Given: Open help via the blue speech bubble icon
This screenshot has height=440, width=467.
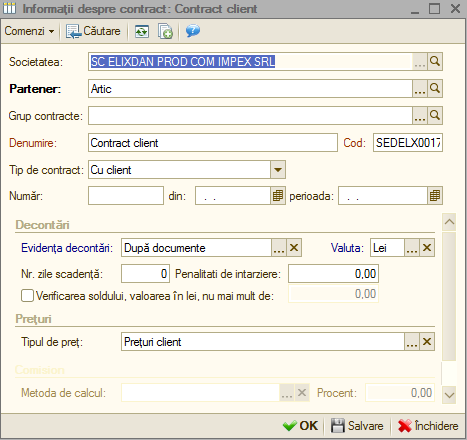Looking at the screenshot, I should [x=193, y=31].
